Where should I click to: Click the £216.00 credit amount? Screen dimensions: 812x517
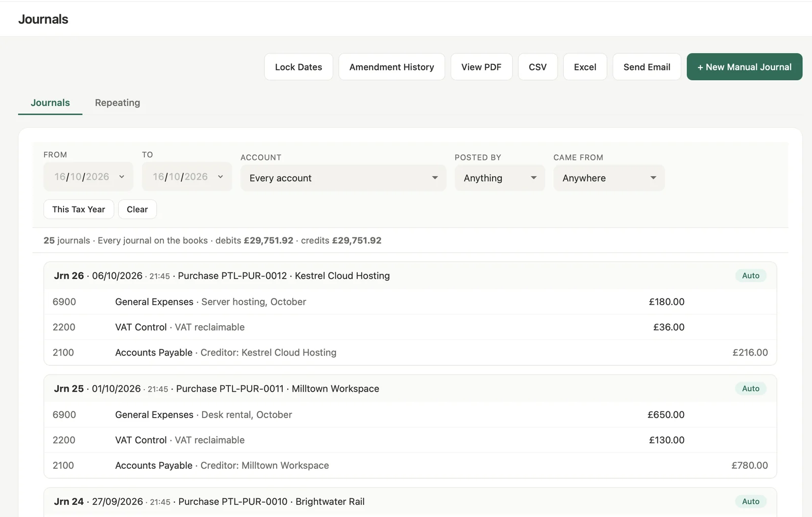(x=750, y=353)
